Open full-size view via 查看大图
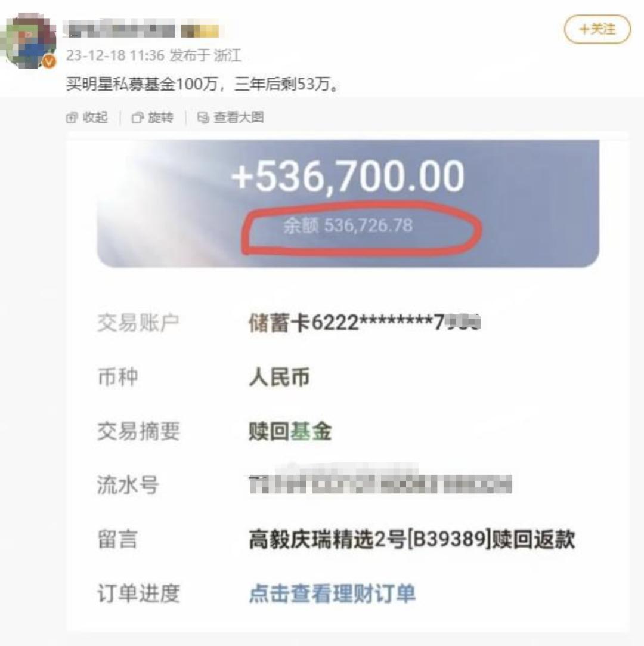The image size is (644, 646). click(x=230, y=118)
